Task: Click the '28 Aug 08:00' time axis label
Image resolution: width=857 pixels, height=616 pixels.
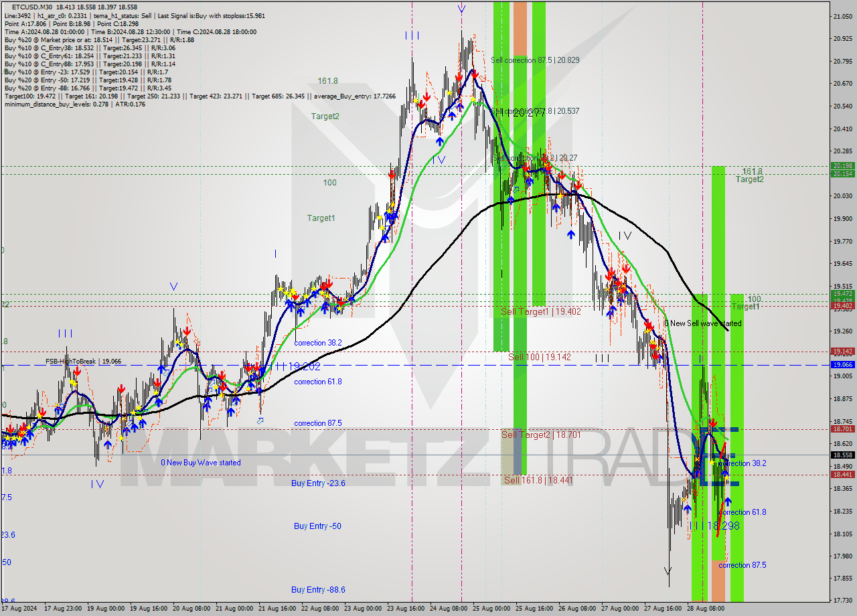Action: click(706, 609)
